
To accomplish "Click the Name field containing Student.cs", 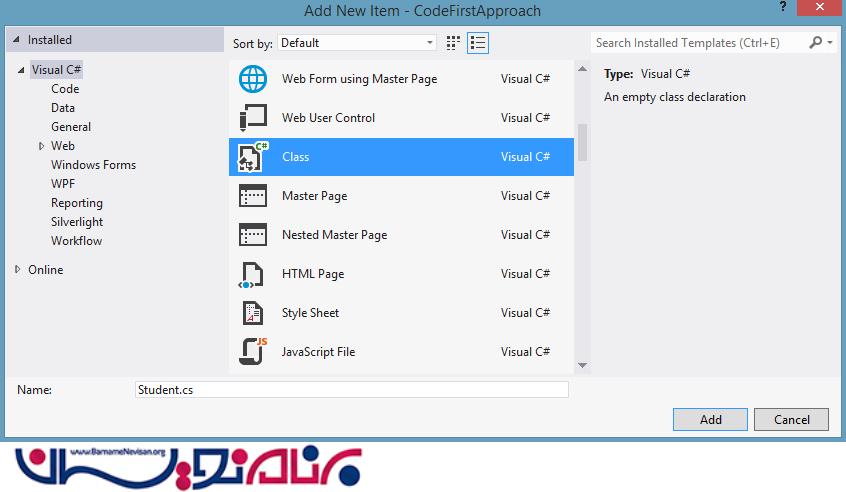I will coord(351,390).
